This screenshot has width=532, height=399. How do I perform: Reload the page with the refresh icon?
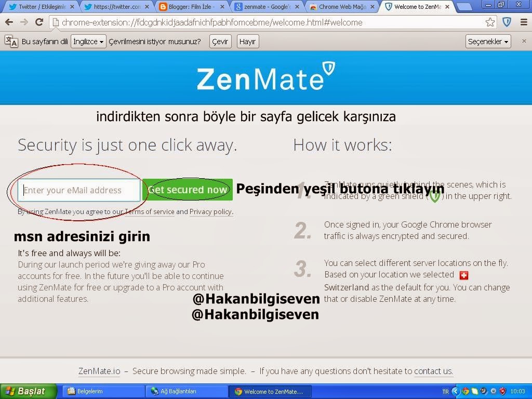click(x=39, y=22)
